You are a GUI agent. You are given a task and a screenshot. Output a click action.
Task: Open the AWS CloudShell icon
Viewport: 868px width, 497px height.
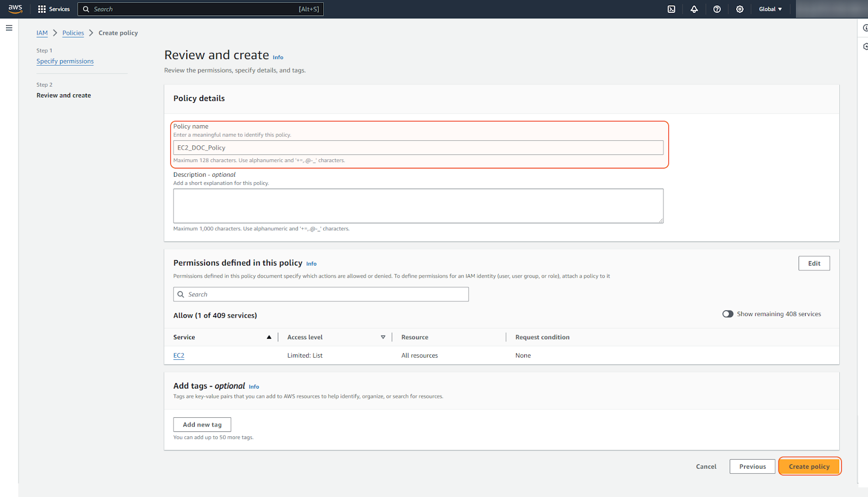[671, 9]
